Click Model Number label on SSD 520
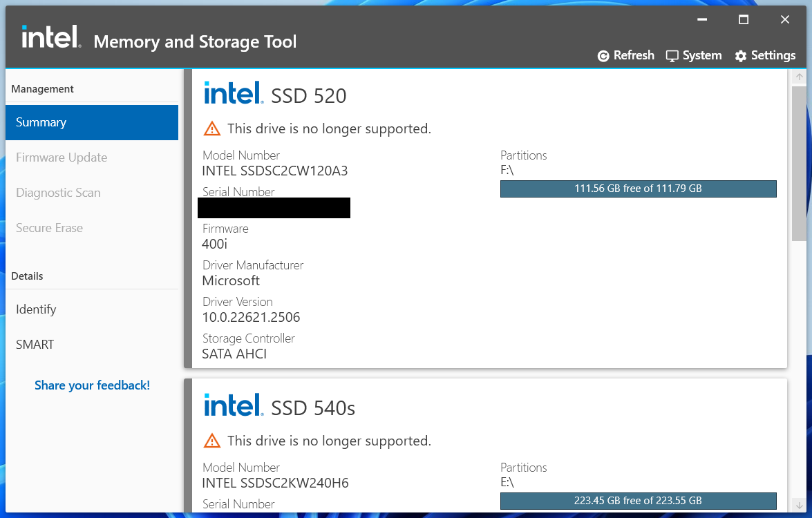The image size is (812, 518). pos(241,155)
